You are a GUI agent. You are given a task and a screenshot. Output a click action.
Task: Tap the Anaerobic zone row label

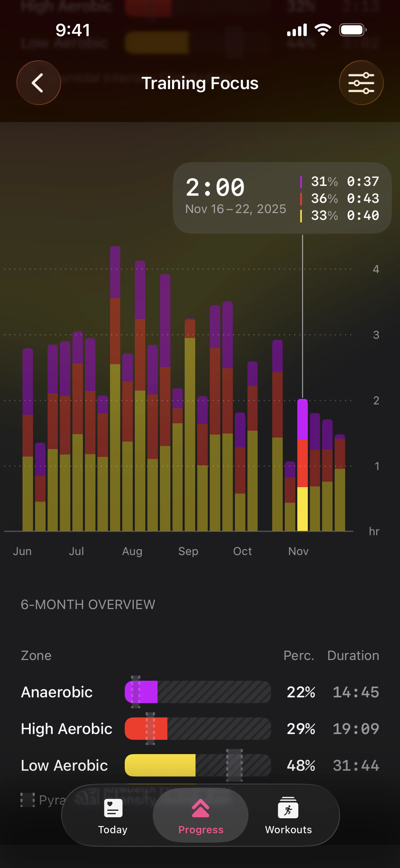57,692
